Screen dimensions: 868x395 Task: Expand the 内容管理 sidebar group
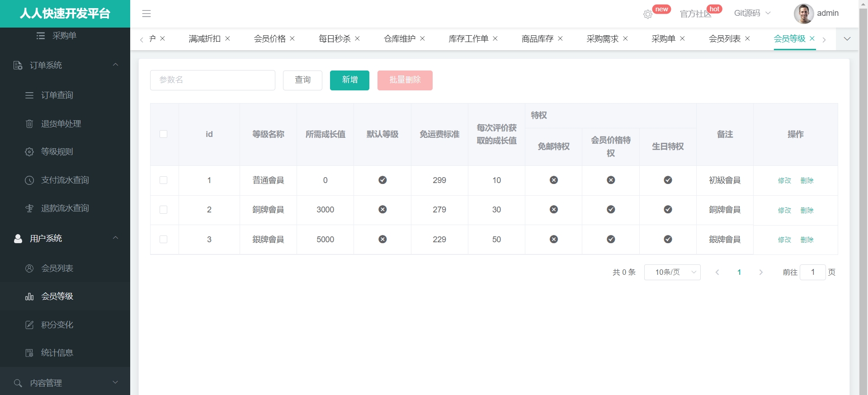tap(65, 383)
